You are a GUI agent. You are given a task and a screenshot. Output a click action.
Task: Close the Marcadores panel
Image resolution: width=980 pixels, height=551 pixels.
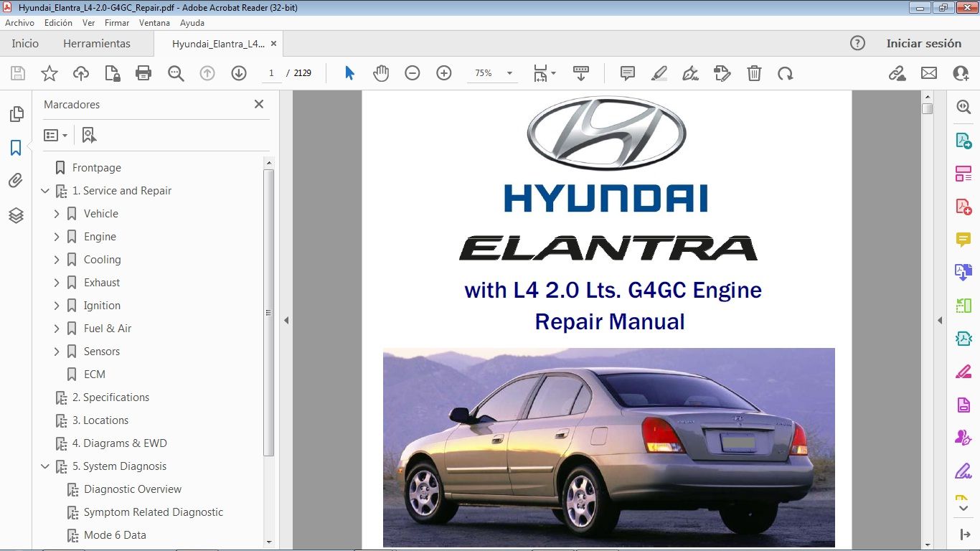(x=259, y=104)
